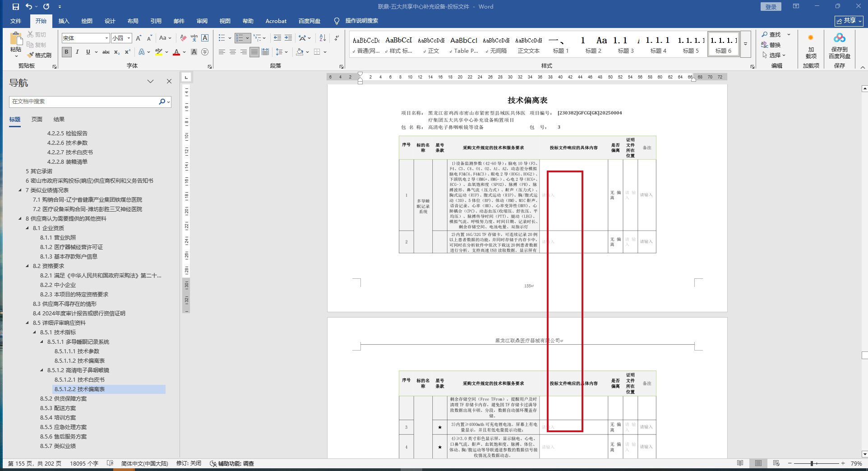868x471 pixels.
Task: Apply the text highlight color
Action: [158, 52]
